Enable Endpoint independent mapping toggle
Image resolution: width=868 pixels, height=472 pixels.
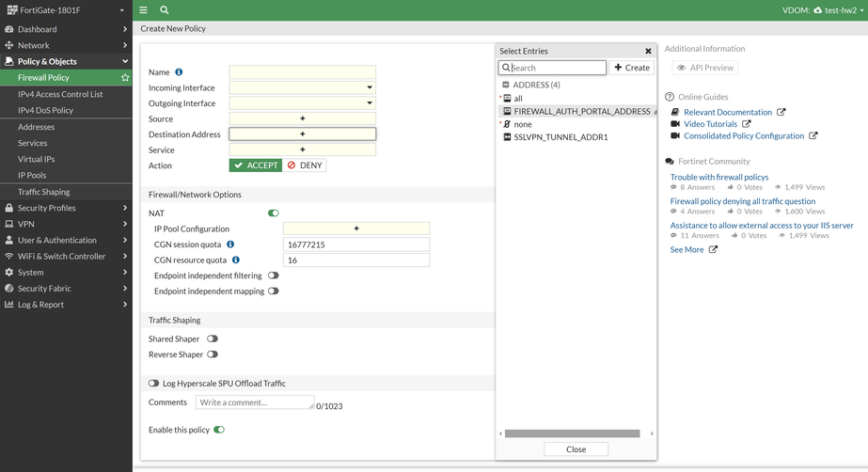pyautogui.click(x=274, y=291)
